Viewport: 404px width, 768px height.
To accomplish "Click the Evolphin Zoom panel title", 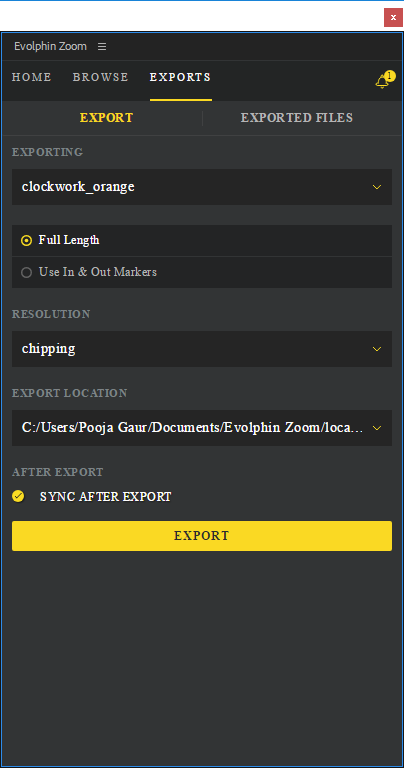I will pyautogui.click(x=50, y=47).
